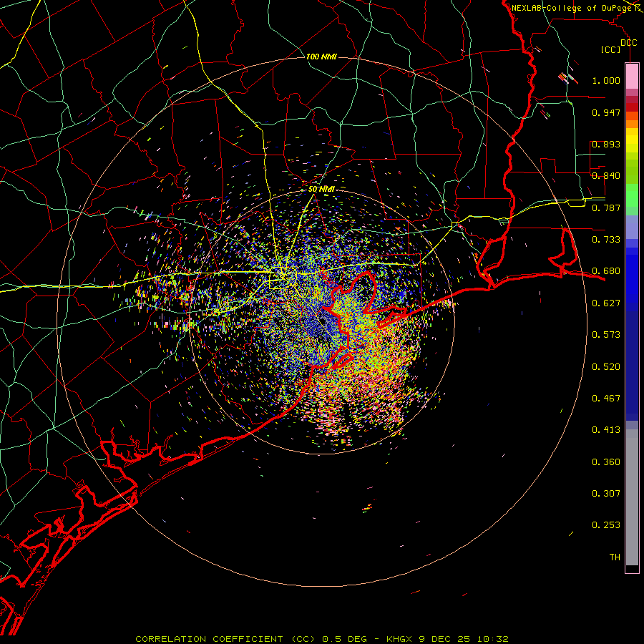Viewport: 644px width, 644px height.
Task: Click the 0.840 scale value
Action: [606, 176]
